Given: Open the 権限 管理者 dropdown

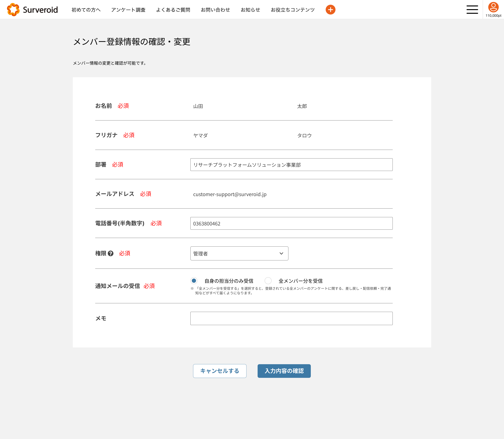Looking at the screenshot, I should 235,254.
